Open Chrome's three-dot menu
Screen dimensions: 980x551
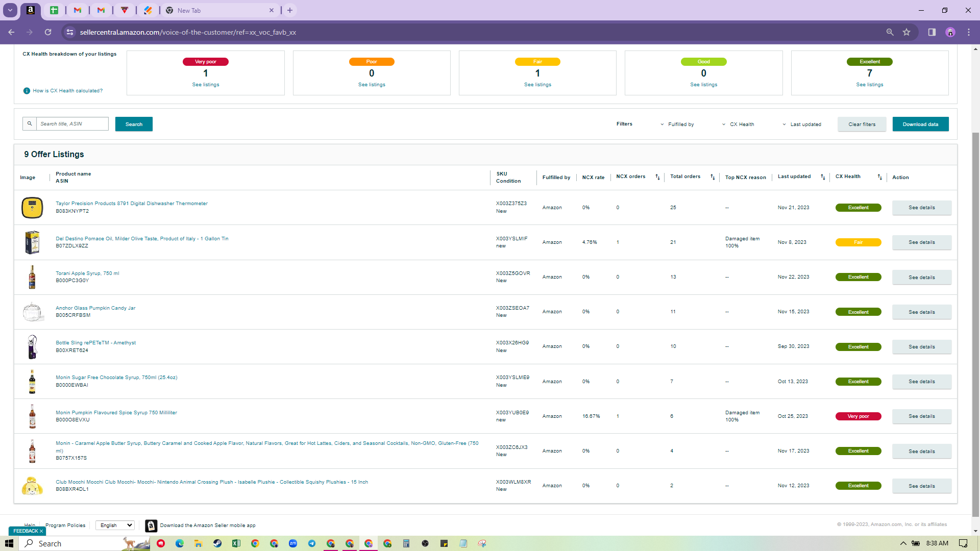click(x=969, y=32)
